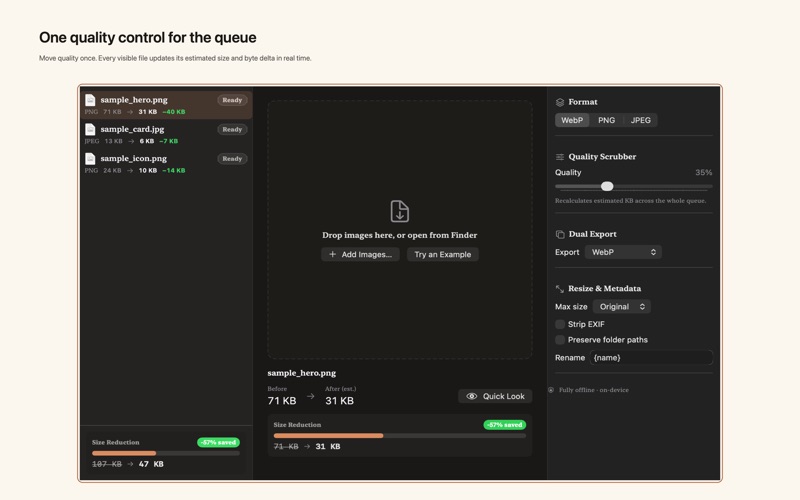Click the sample_hero.png title under drop zone
Screen dimensions: 800x500
click(x=302, y=373)
